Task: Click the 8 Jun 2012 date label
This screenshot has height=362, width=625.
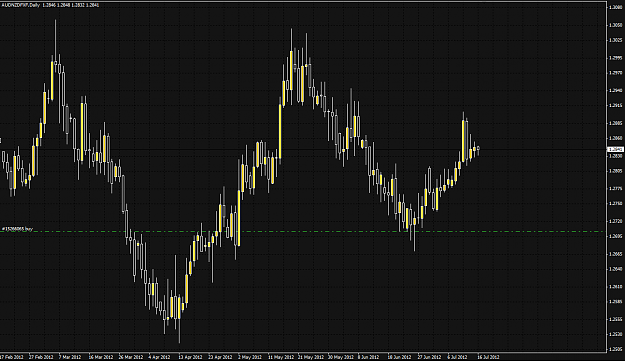Action: point(369,357)
